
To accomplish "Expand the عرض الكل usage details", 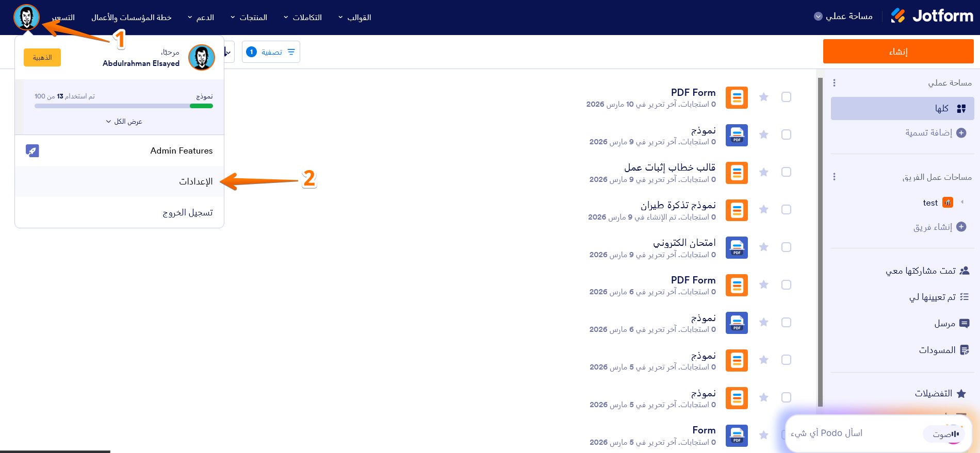I will coord(124,122).
